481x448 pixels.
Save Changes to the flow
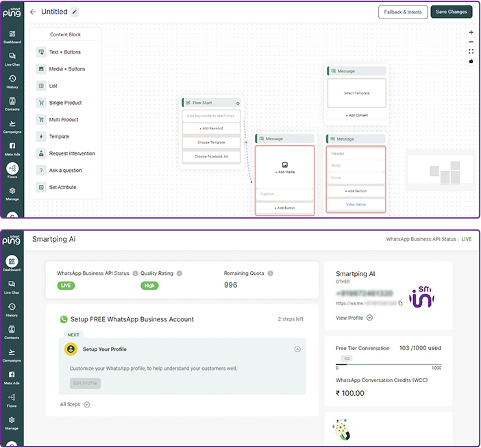pyautogui.click(x=452, y=12)
